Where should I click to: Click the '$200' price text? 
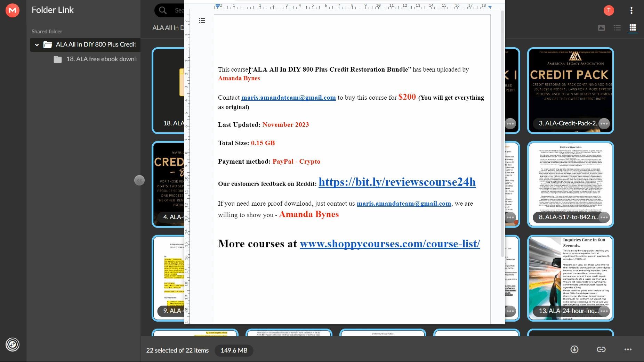tap(407, 97)
